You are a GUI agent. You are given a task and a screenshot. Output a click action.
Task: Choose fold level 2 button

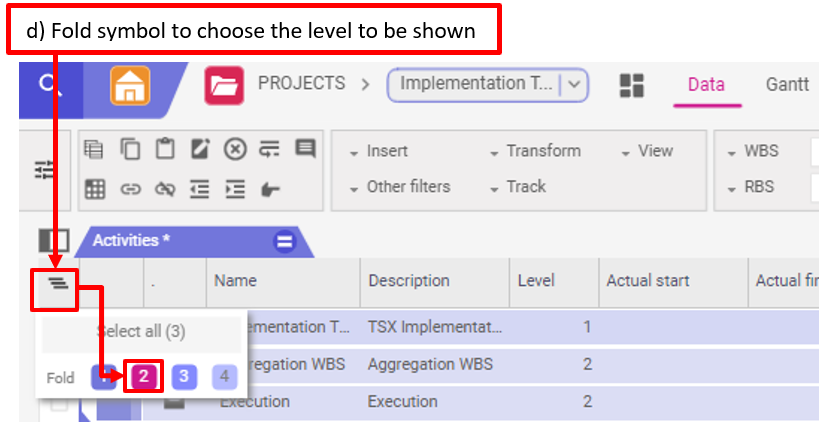click(145, 377)
